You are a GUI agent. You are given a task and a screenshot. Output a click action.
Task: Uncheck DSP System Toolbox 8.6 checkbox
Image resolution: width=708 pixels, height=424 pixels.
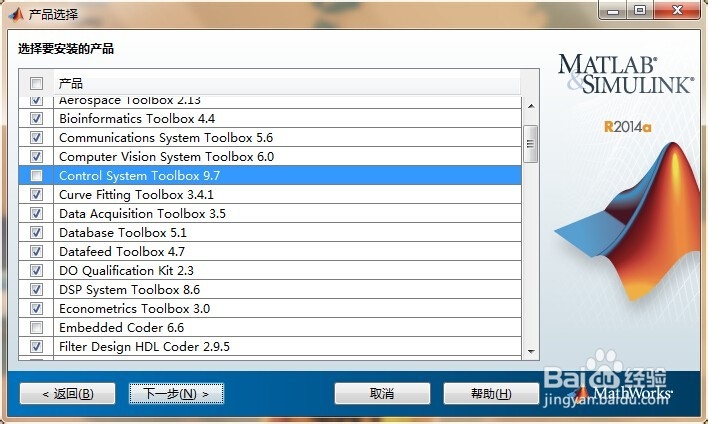tap(36, 289)
